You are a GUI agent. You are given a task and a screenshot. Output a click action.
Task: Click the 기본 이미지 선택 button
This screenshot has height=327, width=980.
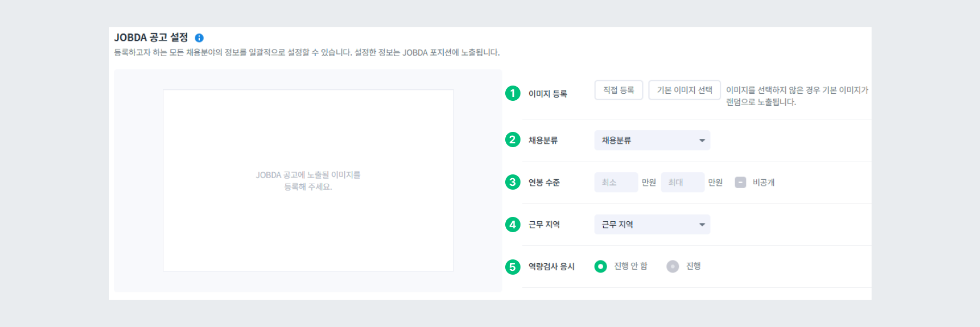point(684,90)
